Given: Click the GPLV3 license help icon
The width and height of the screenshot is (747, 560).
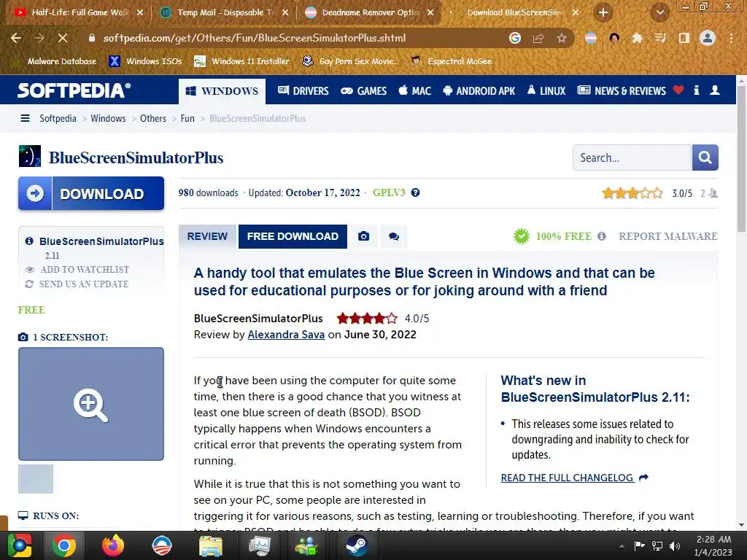Looking at the screenshot, I should click(x=415, y=192).
